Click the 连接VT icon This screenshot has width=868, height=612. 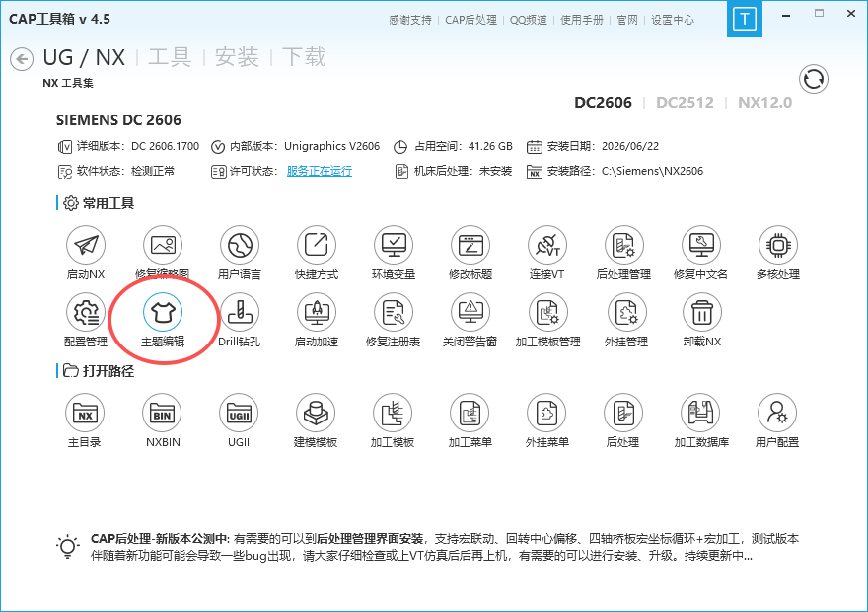547,245
